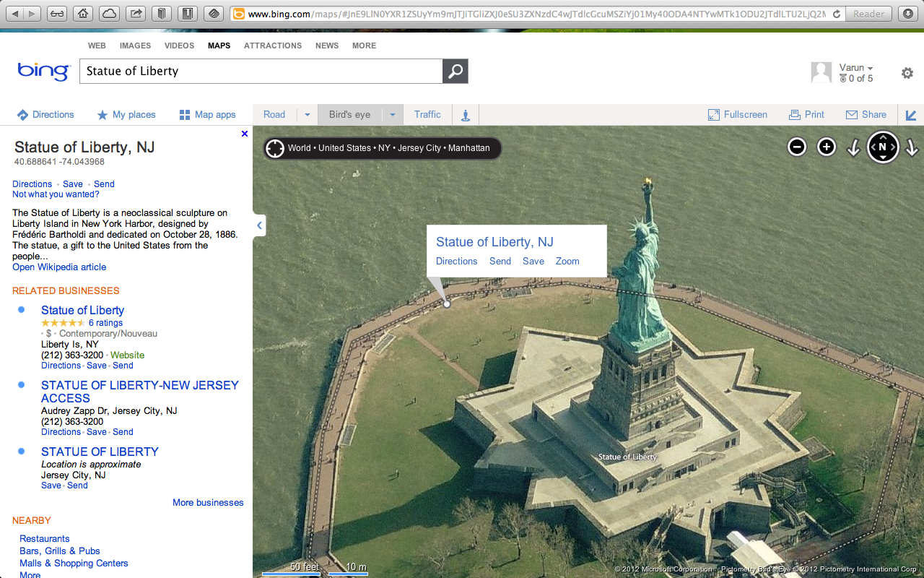Zoom out using the minus button
Image resolution: width=924 pixels, height=578 pixels.
[796, 147]
